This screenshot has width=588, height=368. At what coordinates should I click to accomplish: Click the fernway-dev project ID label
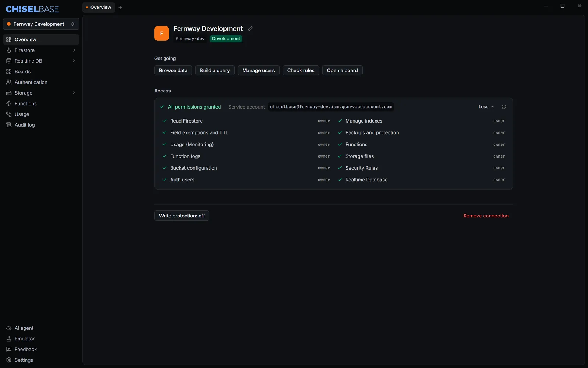(x=190, y=39)
